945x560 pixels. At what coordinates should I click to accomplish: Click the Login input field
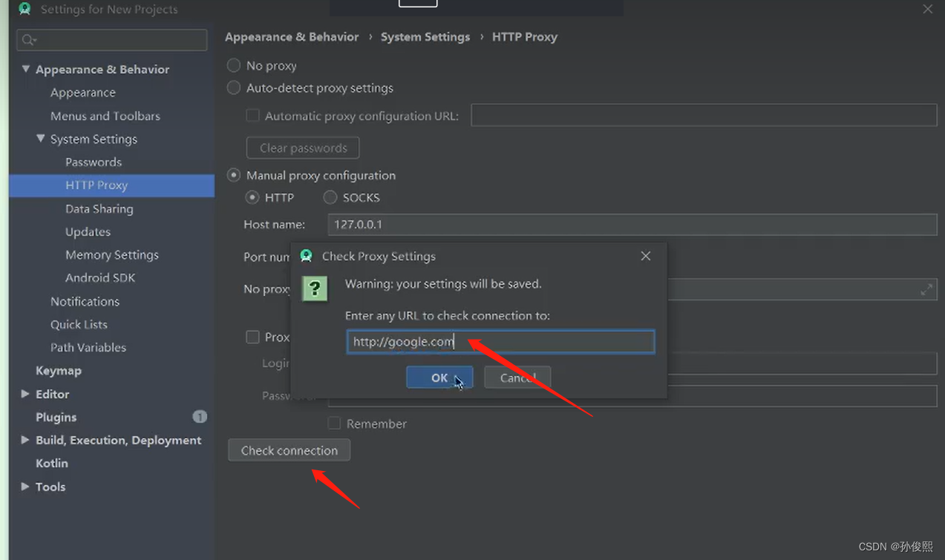click(x=802, y=363)
